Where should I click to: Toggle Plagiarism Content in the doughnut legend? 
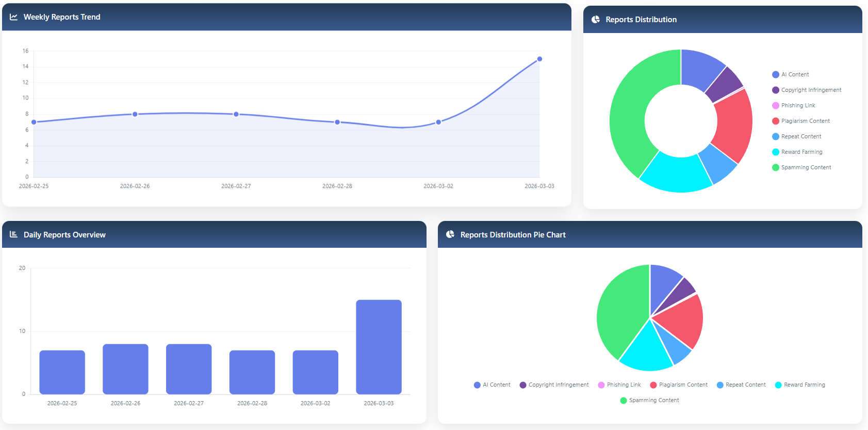(801, 121)
